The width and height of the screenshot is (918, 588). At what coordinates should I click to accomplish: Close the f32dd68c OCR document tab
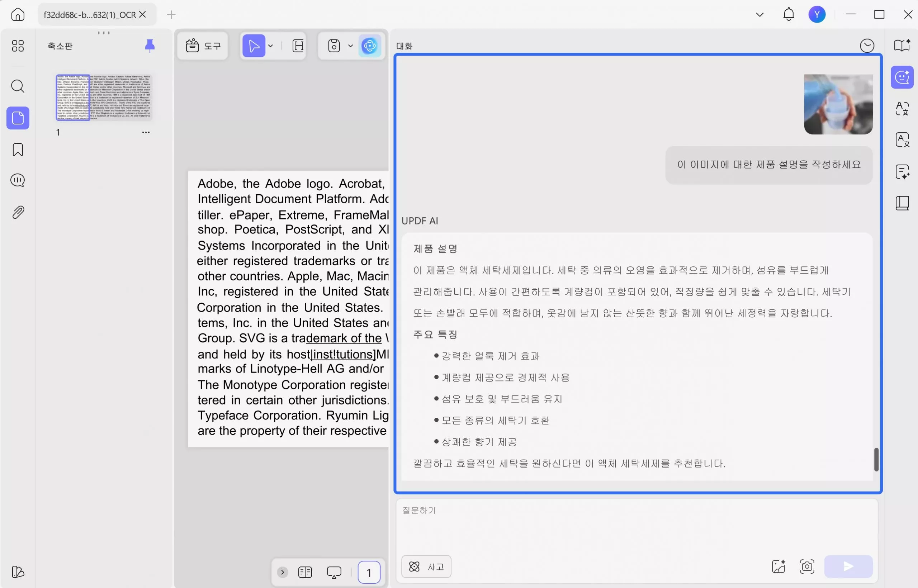coord(143,14)
